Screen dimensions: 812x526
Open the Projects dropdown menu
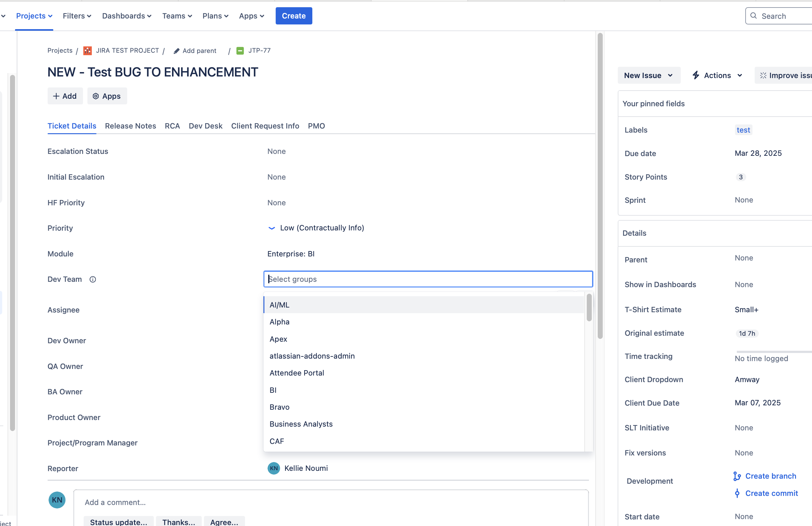pyautogui.click(x=34, y=16)
